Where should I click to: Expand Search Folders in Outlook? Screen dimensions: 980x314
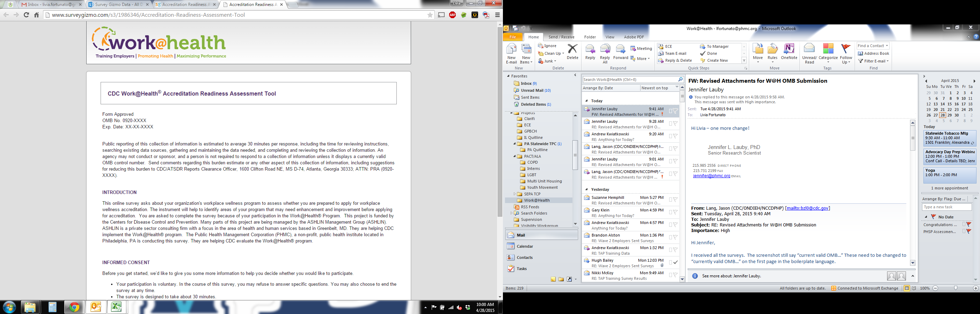point(511,213)
